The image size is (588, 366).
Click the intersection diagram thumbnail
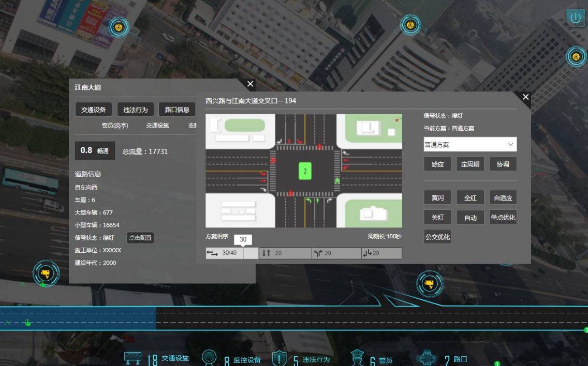tap(304, 171)
